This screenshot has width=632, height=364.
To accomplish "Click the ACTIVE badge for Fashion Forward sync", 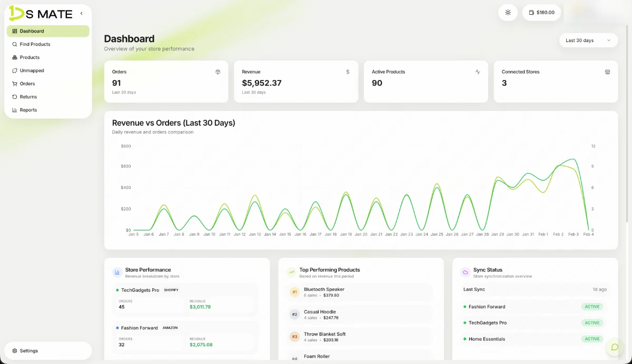I will (592, 307).
